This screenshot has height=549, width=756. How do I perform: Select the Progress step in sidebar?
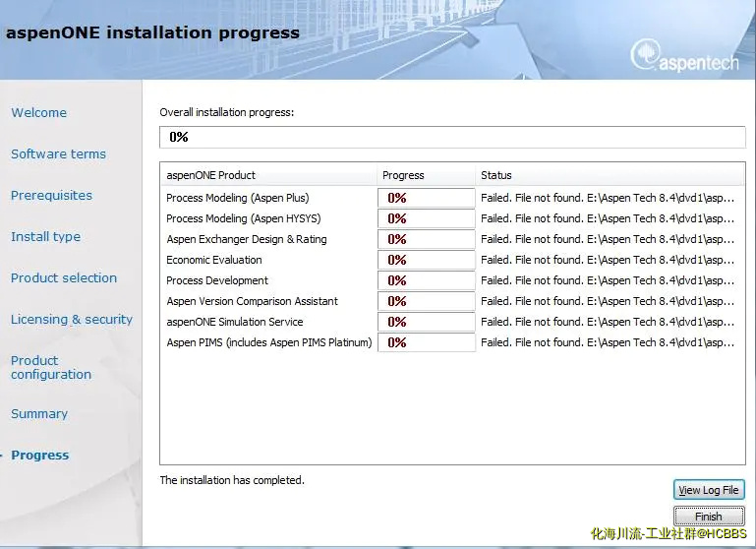coord(40,455)
